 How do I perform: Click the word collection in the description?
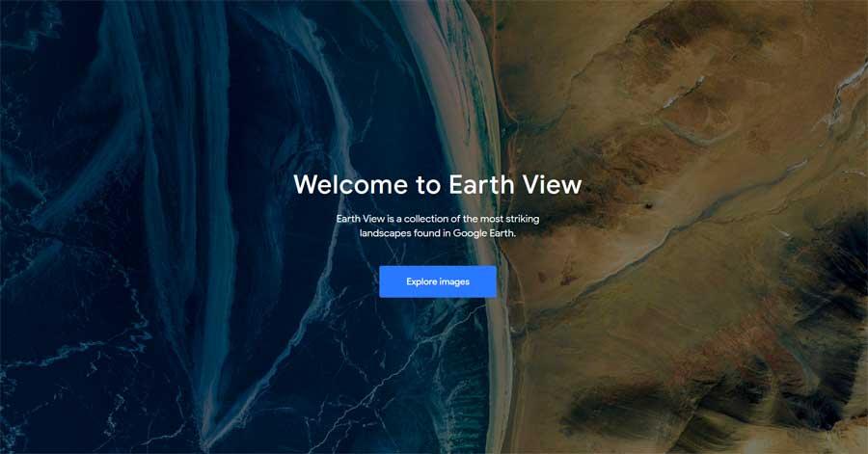click(x=426, y=219)
